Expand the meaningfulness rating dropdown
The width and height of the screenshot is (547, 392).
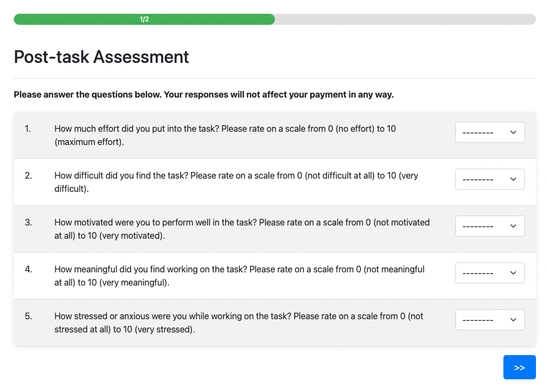click(x=490, y=273)
